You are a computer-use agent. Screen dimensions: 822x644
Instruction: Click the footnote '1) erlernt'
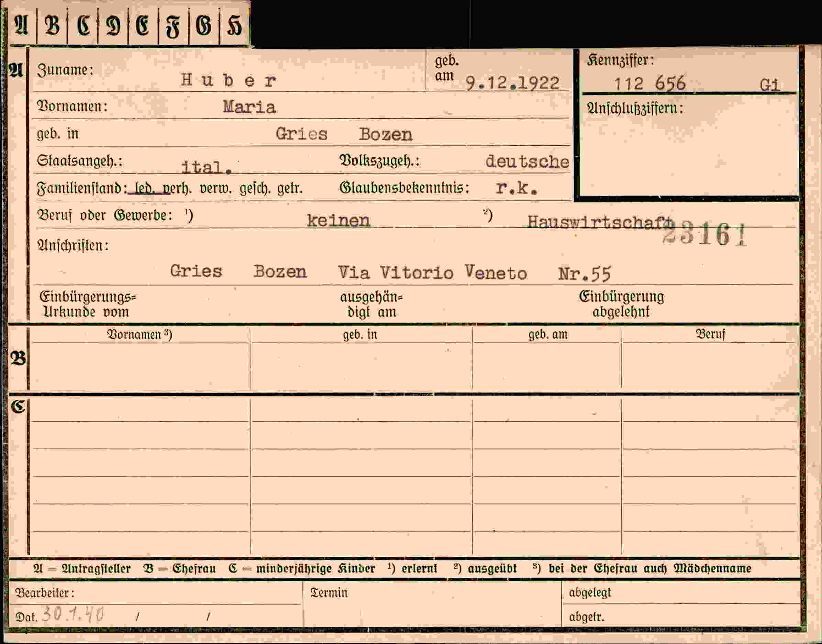[x=412, y=568]
